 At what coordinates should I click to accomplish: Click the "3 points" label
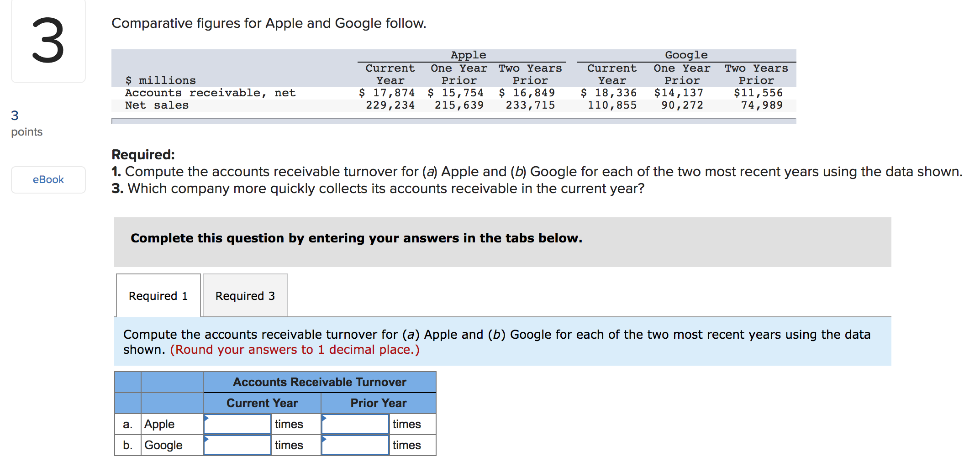[x=26, y=123]
